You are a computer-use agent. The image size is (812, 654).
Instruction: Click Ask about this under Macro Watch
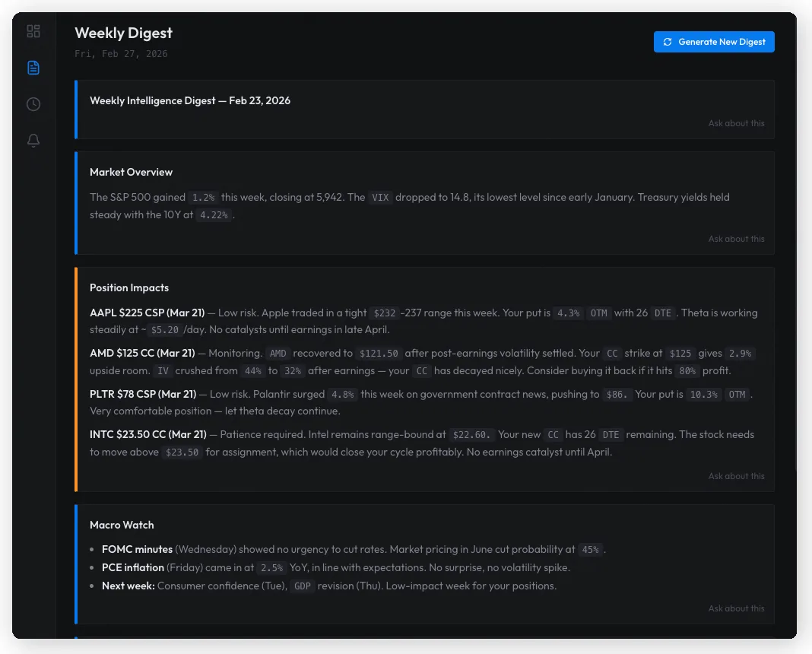coord(736,608)
